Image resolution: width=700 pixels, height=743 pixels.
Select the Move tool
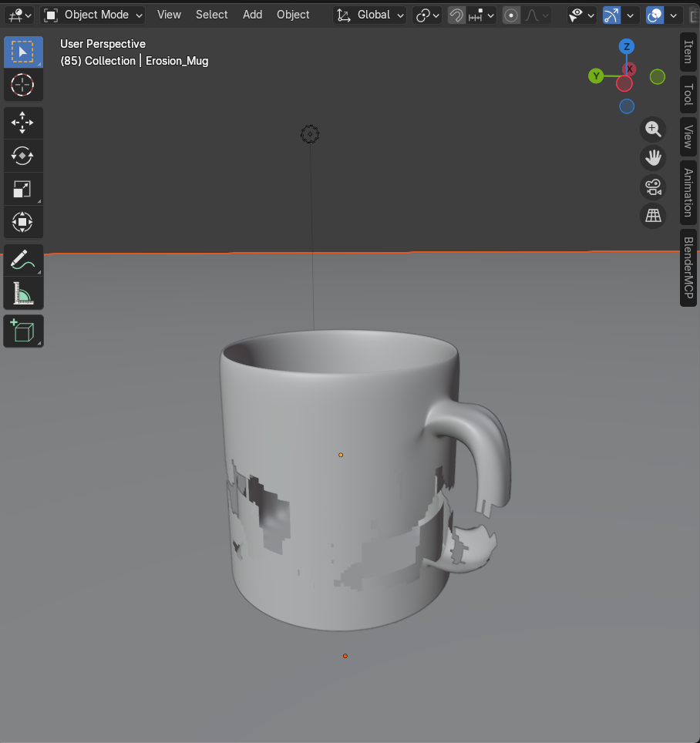[23, 122]
